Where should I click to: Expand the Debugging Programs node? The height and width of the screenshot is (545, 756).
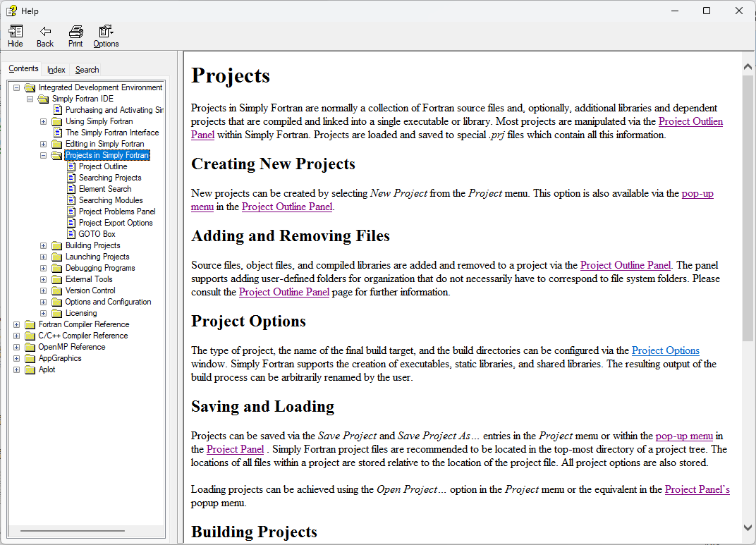click(44, 268)
